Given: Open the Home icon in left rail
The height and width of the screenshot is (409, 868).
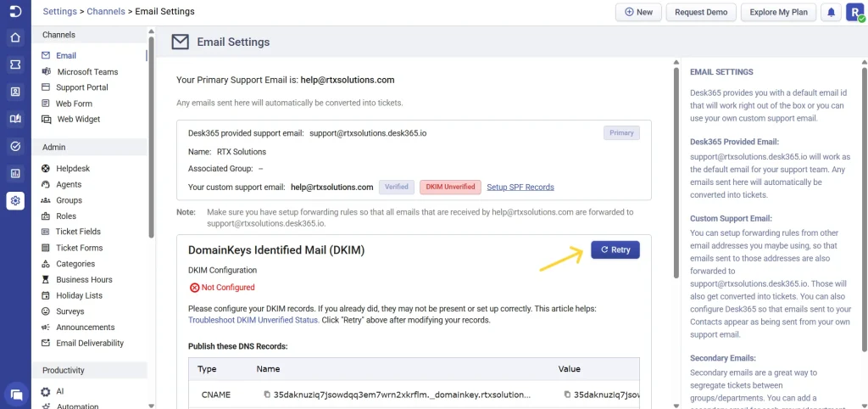Looking at the screenshot, I should 15,37.
